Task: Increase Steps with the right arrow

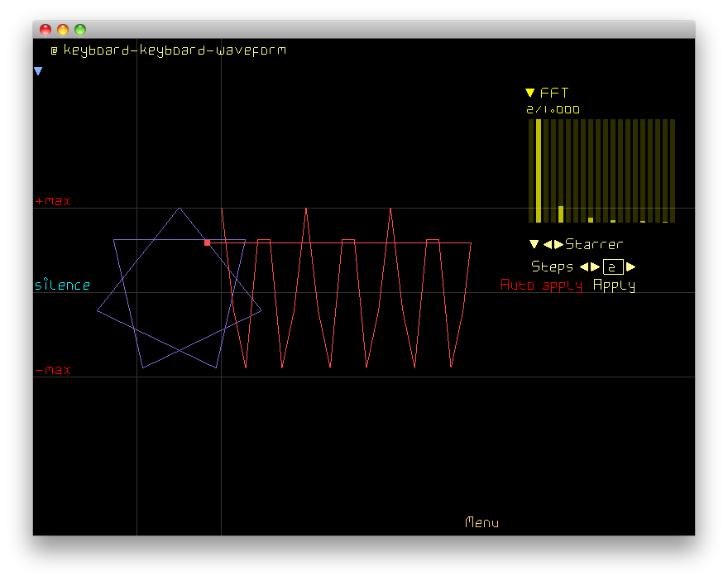Action: pos(595,266)
